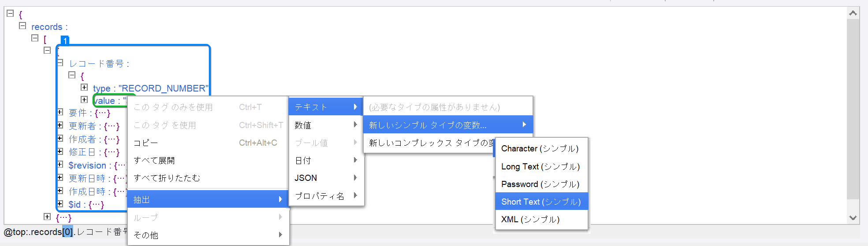The width and height of the screenshot is (868, 246).
Task: Collapse the records array bracket
Action: (35, 38)
